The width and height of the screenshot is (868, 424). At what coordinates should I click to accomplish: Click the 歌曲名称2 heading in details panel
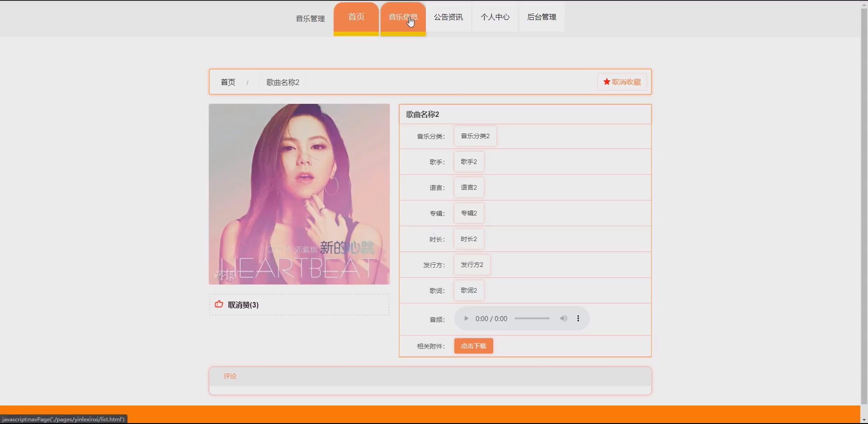pyautogui.click(x=423, y=114)
